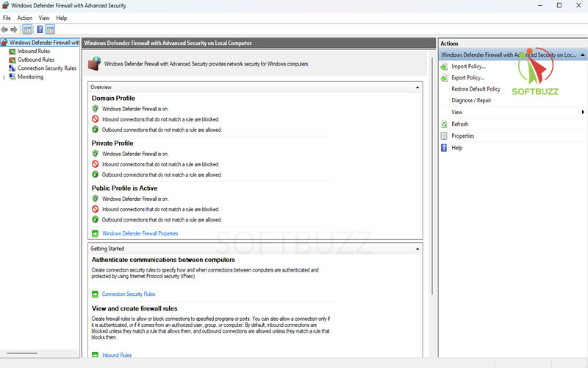This screenshot has width=588, height=368.
Task: Click the Connection Security Rules tree icon
Action: [12, 68]
